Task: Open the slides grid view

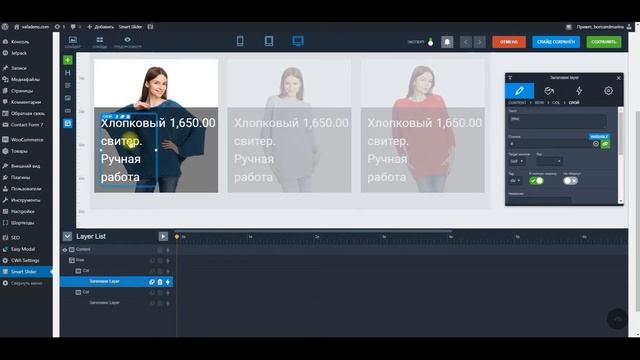Action: (100, 42)
